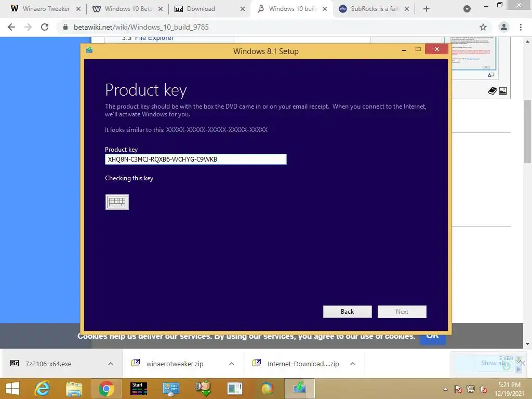Viewport: 532px width, 399px height.
Task: Open the 7z2106-x64.exe download
Action: click(48, 364)
